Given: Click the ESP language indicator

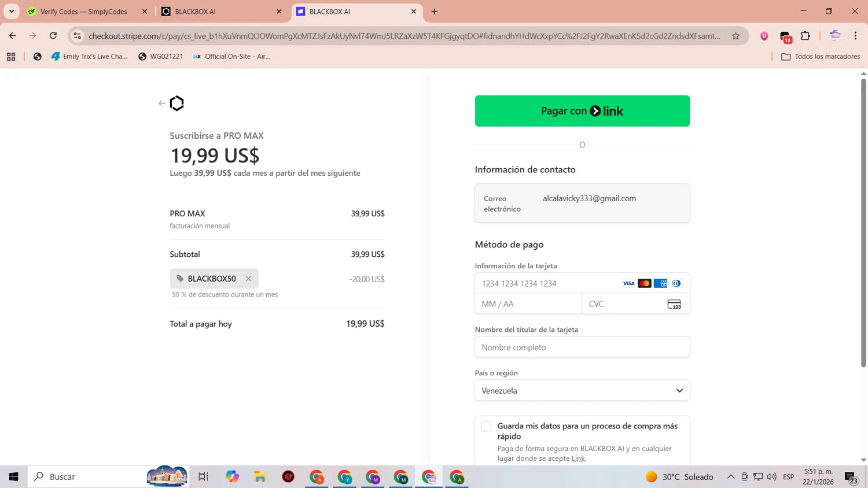Looking at the screenshot, I should 788,477.
